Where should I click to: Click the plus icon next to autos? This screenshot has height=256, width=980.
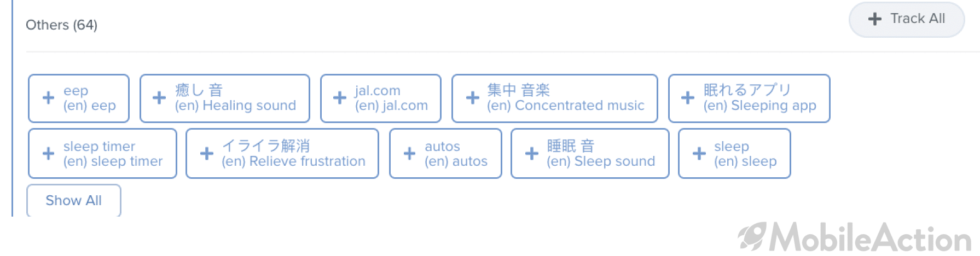tap(409, 154)
